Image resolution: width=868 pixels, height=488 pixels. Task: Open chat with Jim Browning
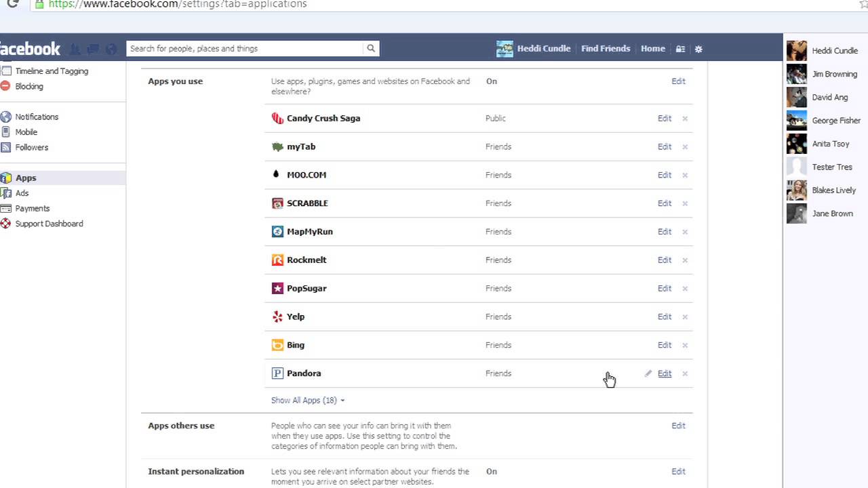click(x=834, y=74)
